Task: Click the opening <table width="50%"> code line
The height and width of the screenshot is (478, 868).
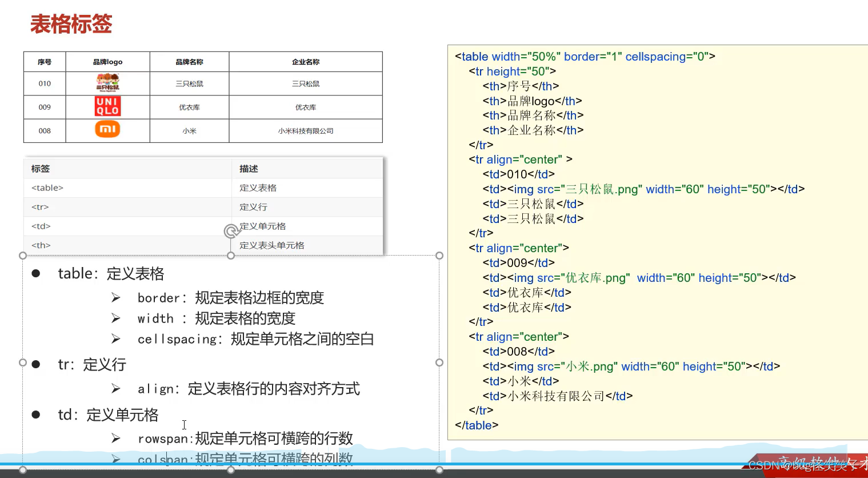Action: click(x=585, y=57)
